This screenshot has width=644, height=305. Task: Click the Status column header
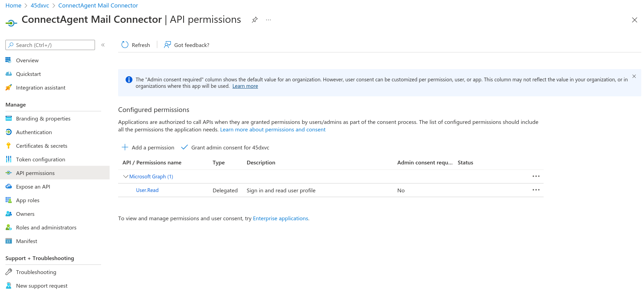click(x=465, y=162)
